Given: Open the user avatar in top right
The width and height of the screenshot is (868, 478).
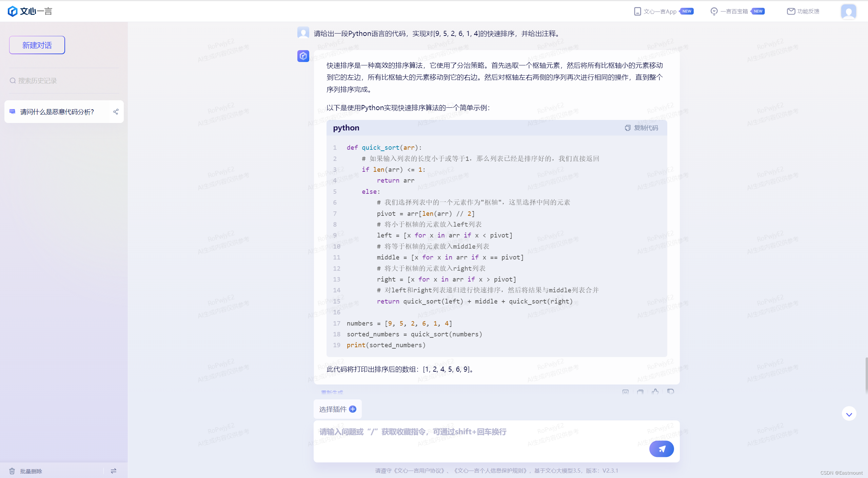Looking at the screenshot, I should 848,12.
